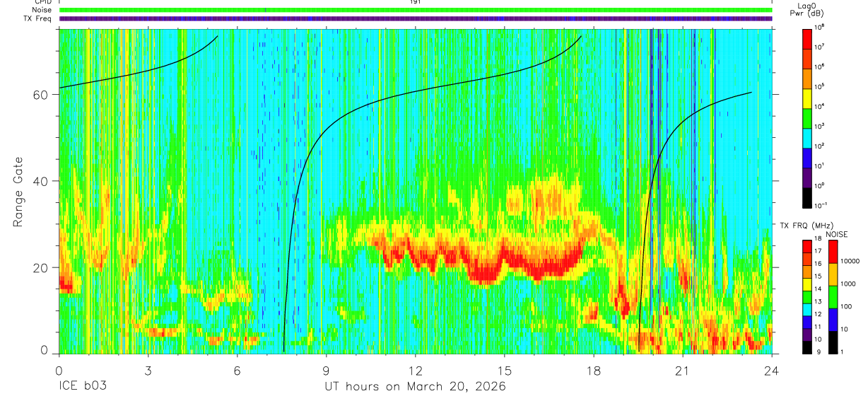The width and height of the screenshot is (868, 401).
Task: Click the x-axis tick label 6
Action: pos(237,371)
